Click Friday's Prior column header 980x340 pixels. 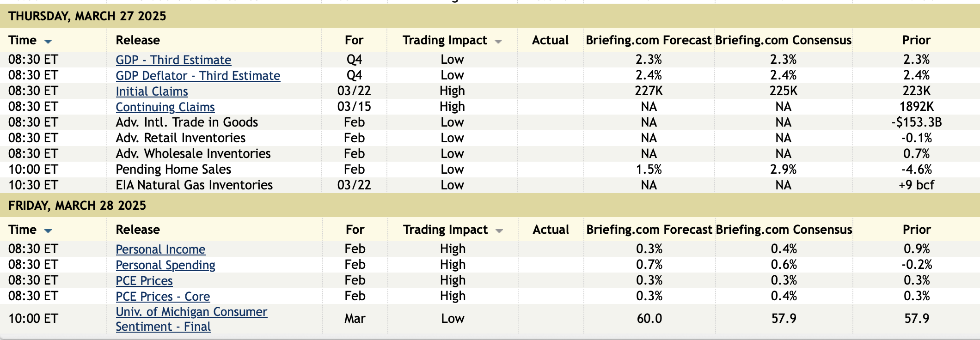[917, 230]
